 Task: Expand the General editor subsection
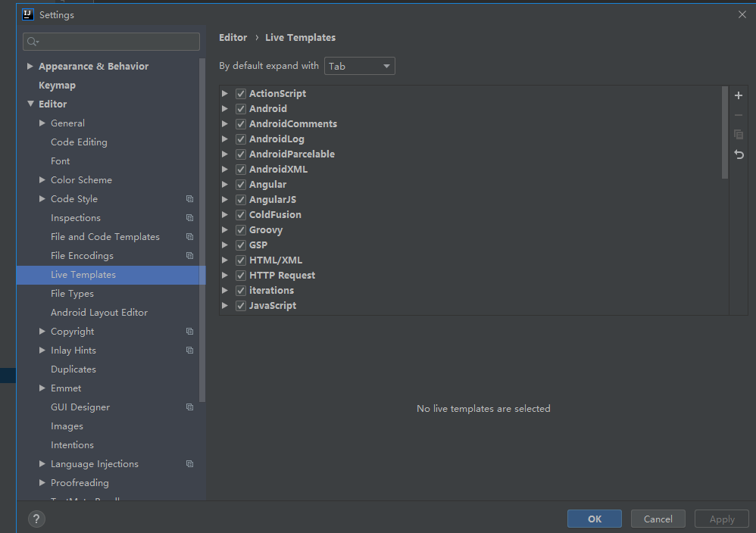click(42, 123)
